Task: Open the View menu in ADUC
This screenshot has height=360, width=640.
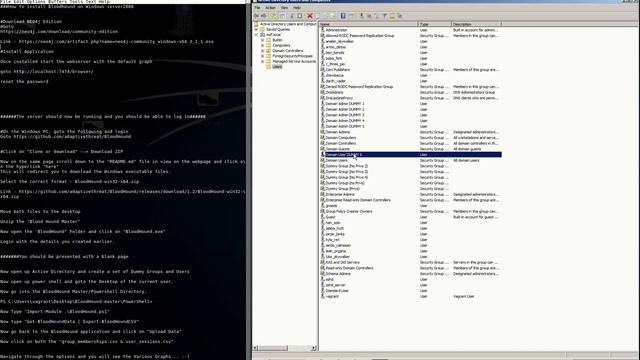Action: pos(284,8)
